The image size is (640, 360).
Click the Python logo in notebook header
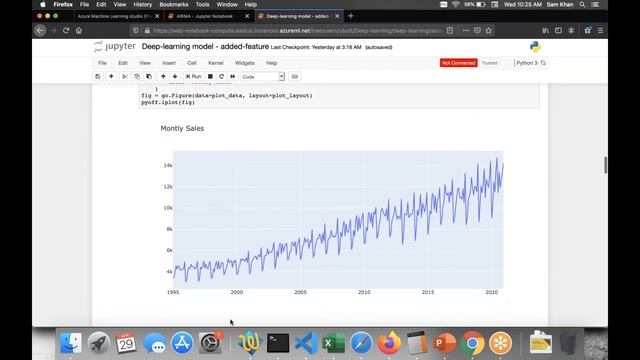pos(535,47)
